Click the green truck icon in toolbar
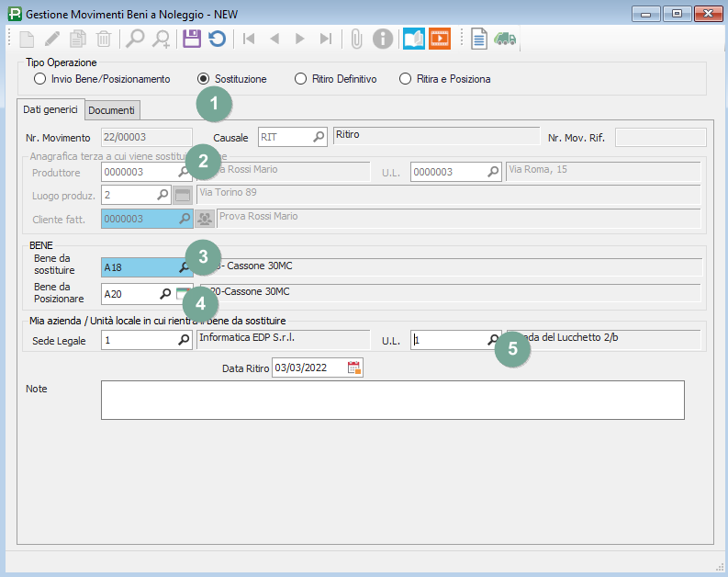This screenshot has height=577, width=728. pyautogui.click(x=505, y=39)
